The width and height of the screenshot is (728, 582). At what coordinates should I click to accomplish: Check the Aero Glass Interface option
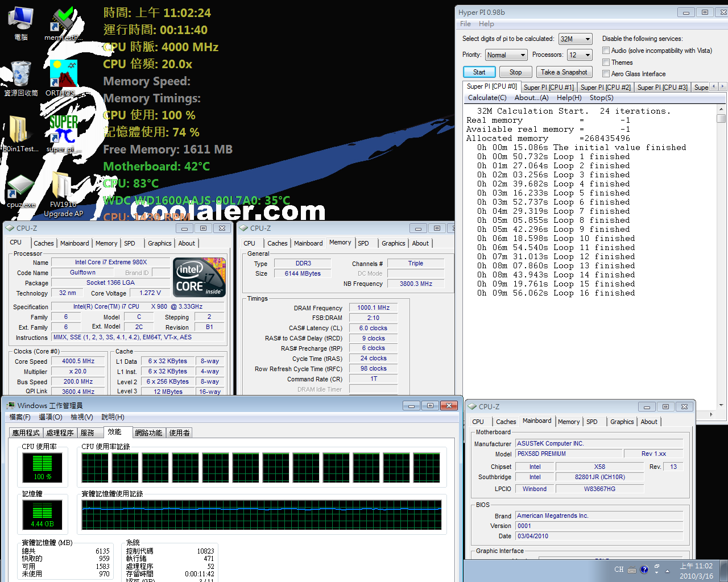pyautogui.click(x=606, y=74)
